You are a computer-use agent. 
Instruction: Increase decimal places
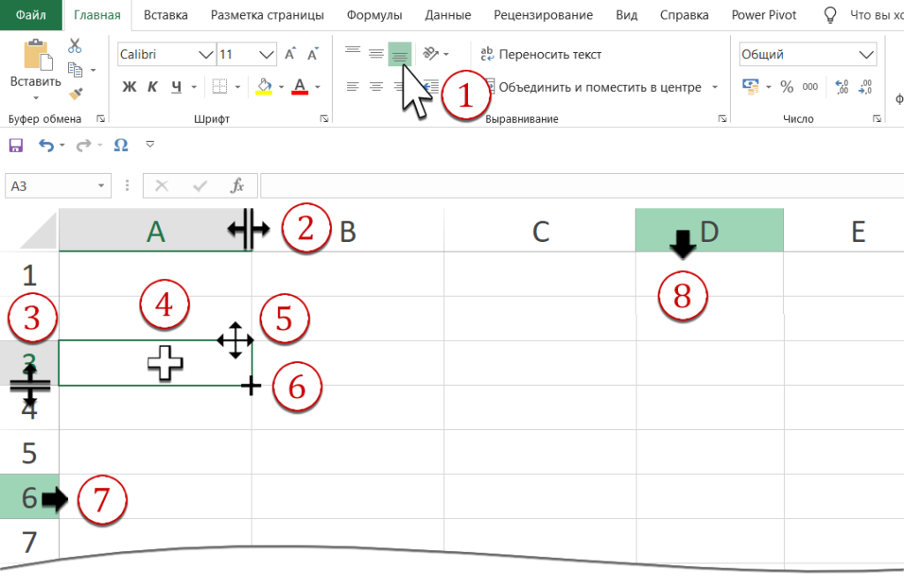pos(841,87)
